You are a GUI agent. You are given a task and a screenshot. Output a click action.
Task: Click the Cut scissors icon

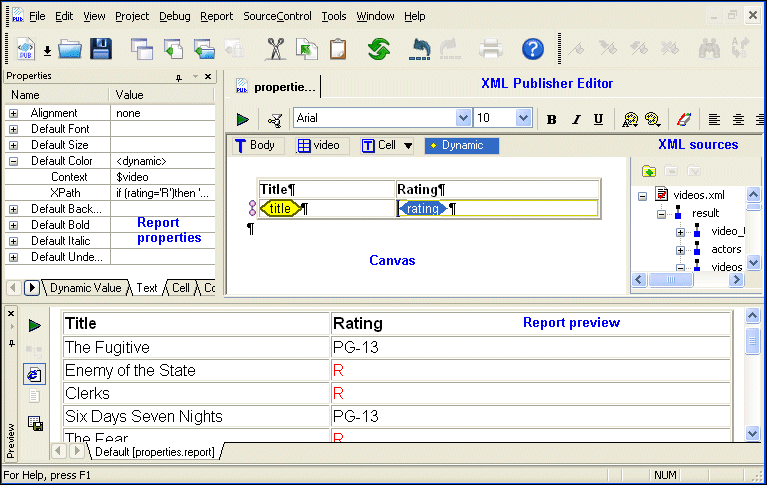point(276,49)
